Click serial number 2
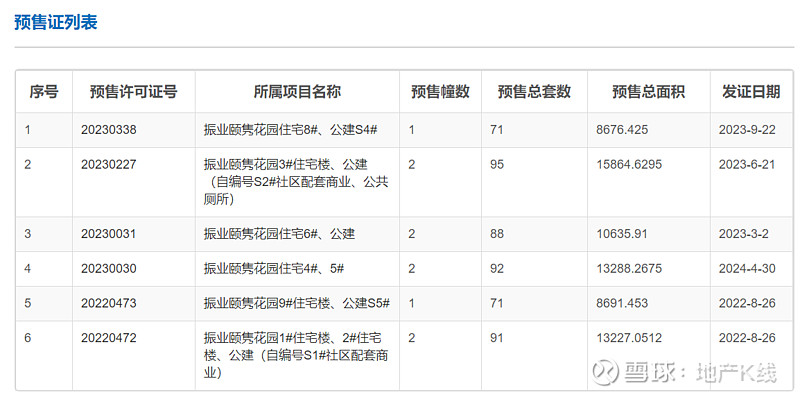 point(28,165)
